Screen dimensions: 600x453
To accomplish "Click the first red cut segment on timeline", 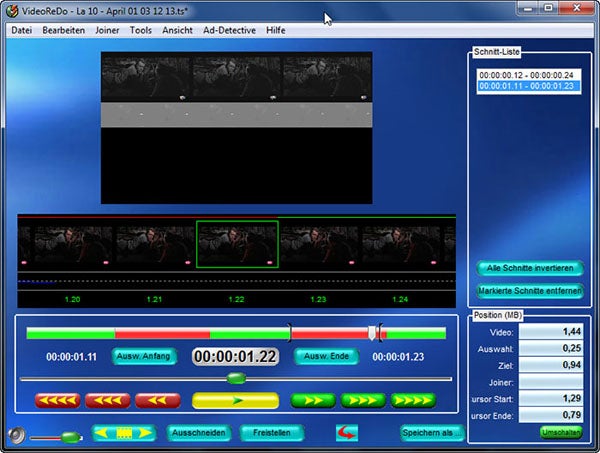I will click(x=162, y=333).
